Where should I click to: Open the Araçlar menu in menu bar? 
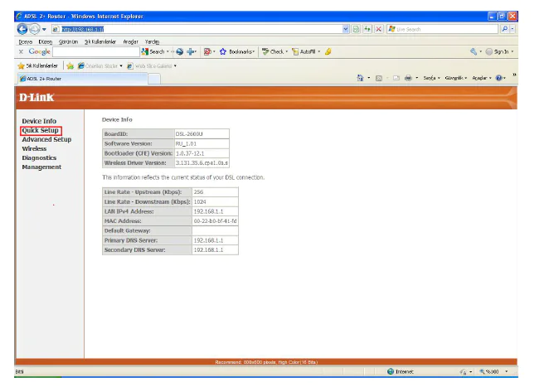point(130,41)
